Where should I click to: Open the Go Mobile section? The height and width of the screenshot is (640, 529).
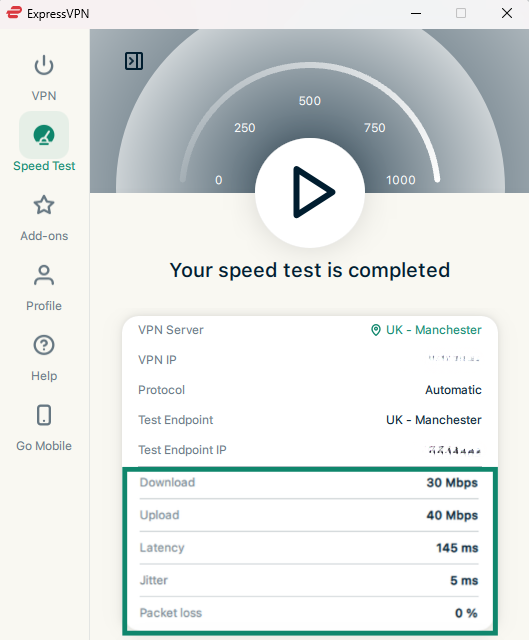click(x=44, y=428)
